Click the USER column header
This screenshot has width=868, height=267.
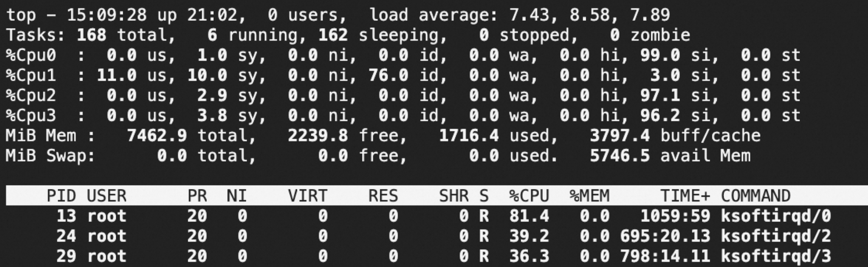point(107,196)
